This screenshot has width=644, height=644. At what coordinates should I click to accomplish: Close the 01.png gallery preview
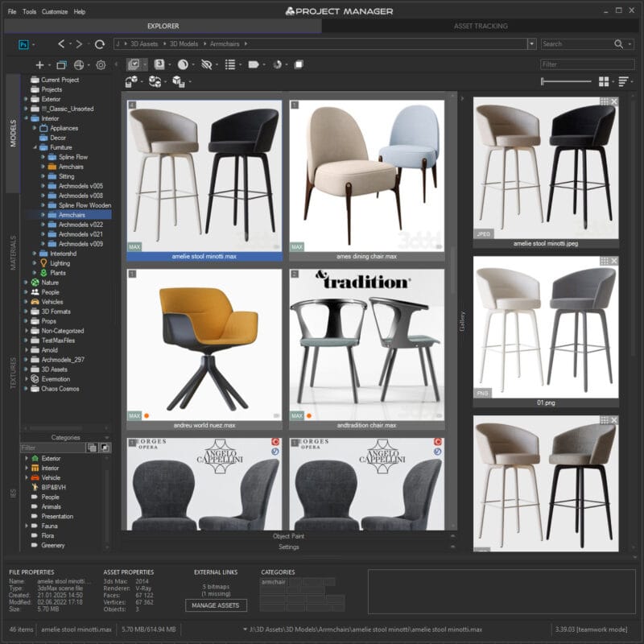(x=614, y=262)
